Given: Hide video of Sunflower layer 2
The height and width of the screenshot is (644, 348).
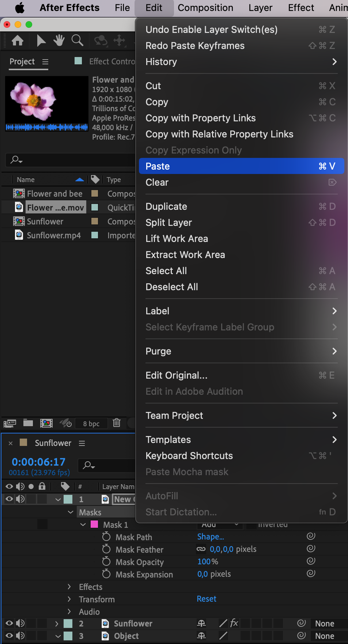Looking at the screenshot, I should (x=9, y=624).
